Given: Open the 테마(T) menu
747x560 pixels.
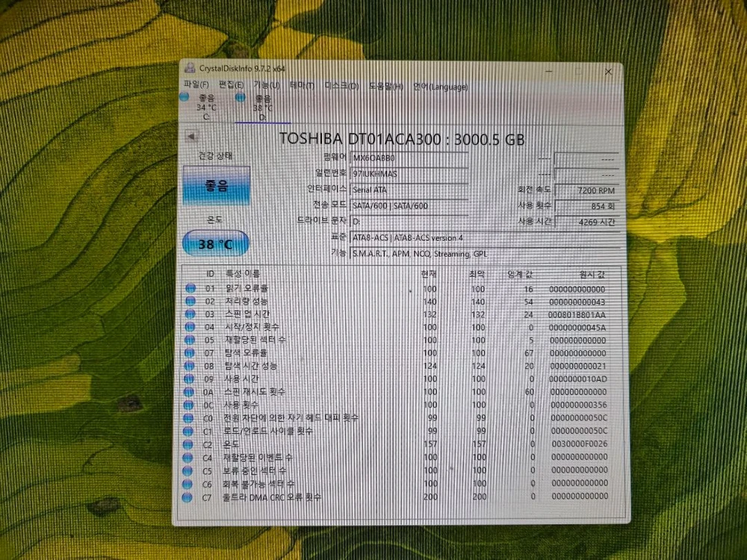Looking at the screenshot, I should 302,86.
